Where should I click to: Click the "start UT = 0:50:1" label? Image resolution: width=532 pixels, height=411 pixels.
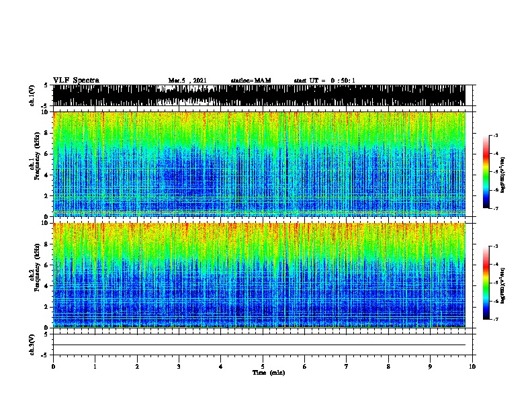[324, 81]
